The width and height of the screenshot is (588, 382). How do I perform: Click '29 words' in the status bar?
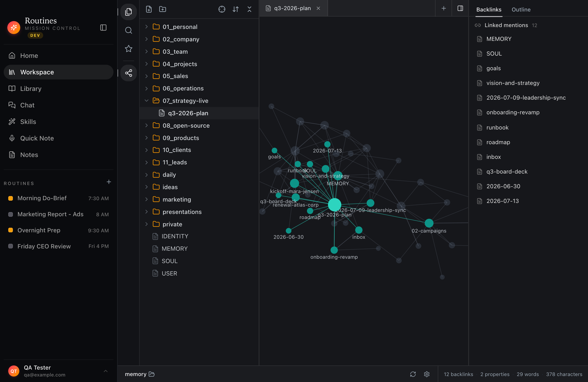pyautogui.click(x=528, y=374)
